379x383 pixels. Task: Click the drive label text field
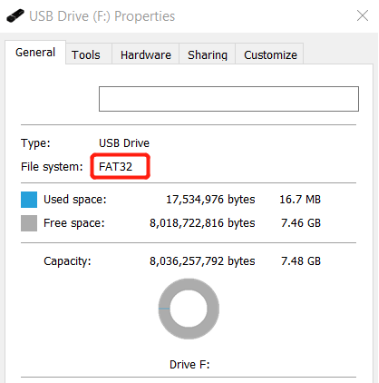(229, 99)
